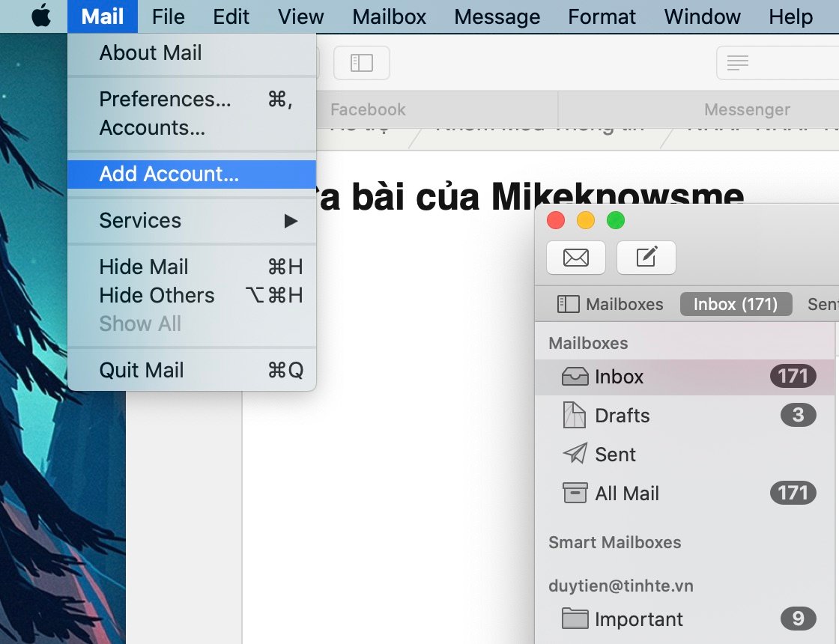Open the Message menu
Screen dimensions: 839x644
pos(497,16)
